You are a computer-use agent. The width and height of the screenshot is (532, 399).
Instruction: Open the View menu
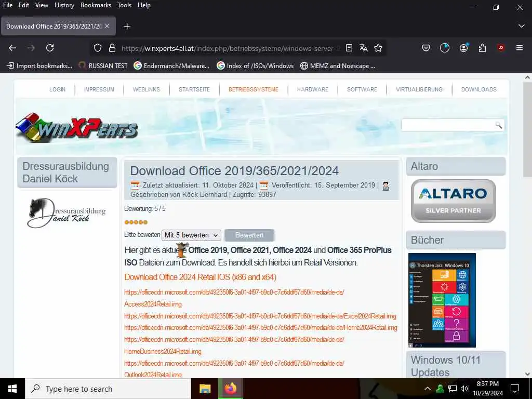pos(42,5)
